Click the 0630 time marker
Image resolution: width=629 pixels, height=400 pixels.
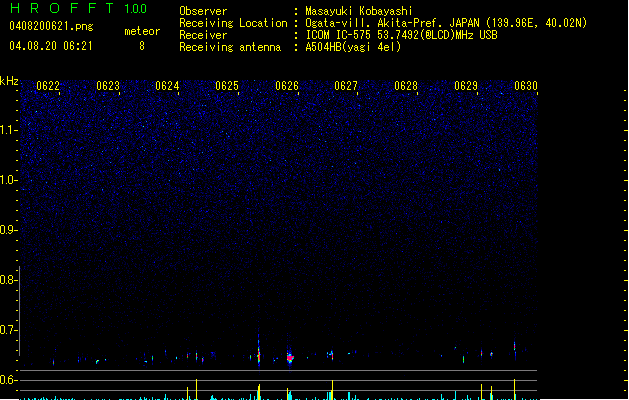point(526,86)
